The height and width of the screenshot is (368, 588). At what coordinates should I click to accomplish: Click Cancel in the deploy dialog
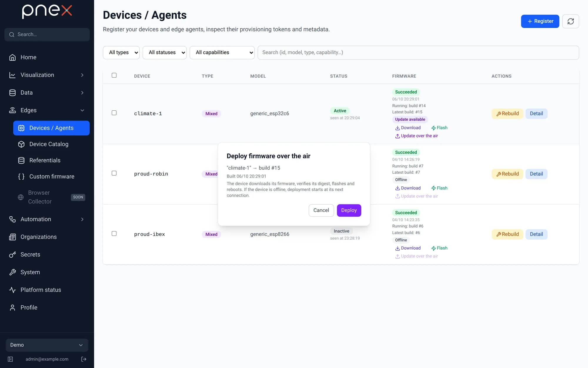click(x=321, y=210)
